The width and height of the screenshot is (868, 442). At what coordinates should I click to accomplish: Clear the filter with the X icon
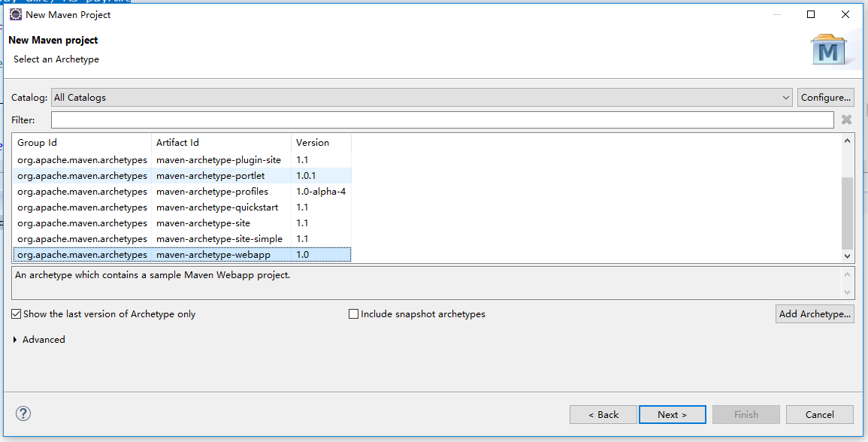pos(846,120)
